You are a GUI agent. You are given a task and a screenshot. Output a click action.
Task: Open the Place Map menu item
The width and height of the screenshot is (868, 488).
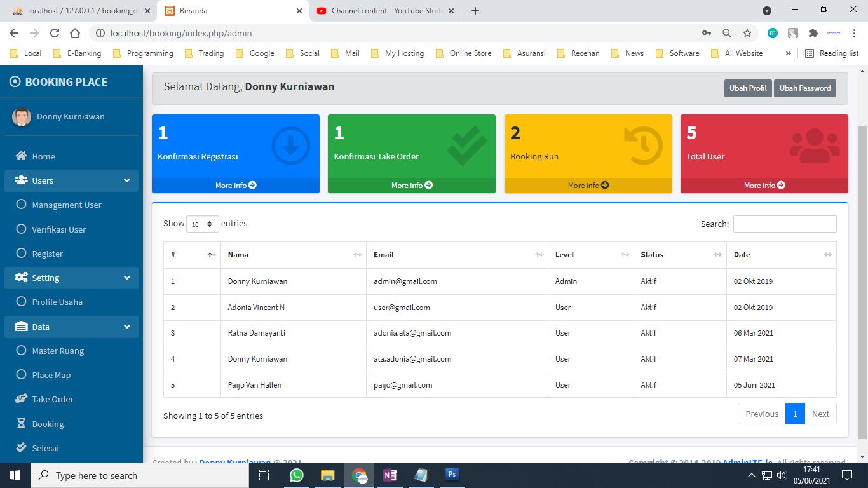pyautogui.click(x=51, y=375)
